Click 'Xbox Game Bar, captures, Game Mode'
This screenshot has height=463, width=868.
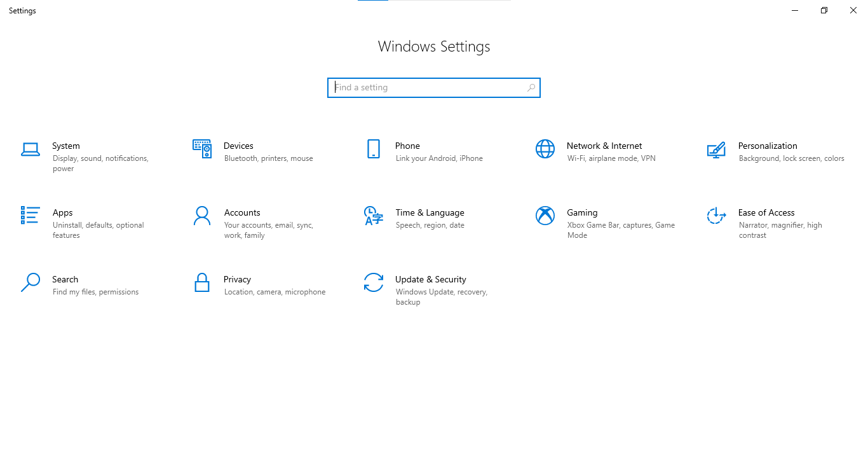tap(621, 230)
